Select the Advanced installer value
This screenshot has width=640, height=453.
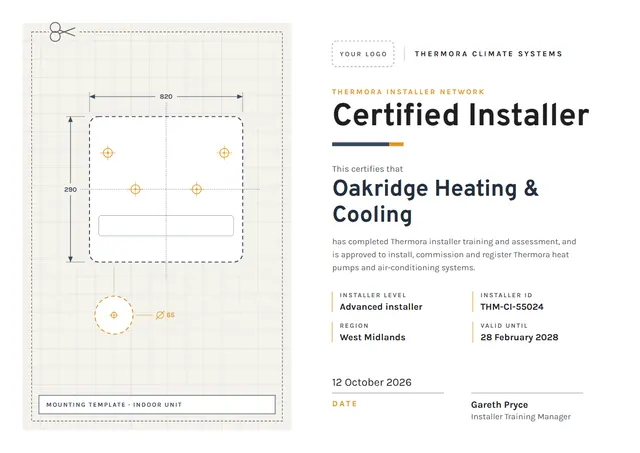[x=381, y=307]
